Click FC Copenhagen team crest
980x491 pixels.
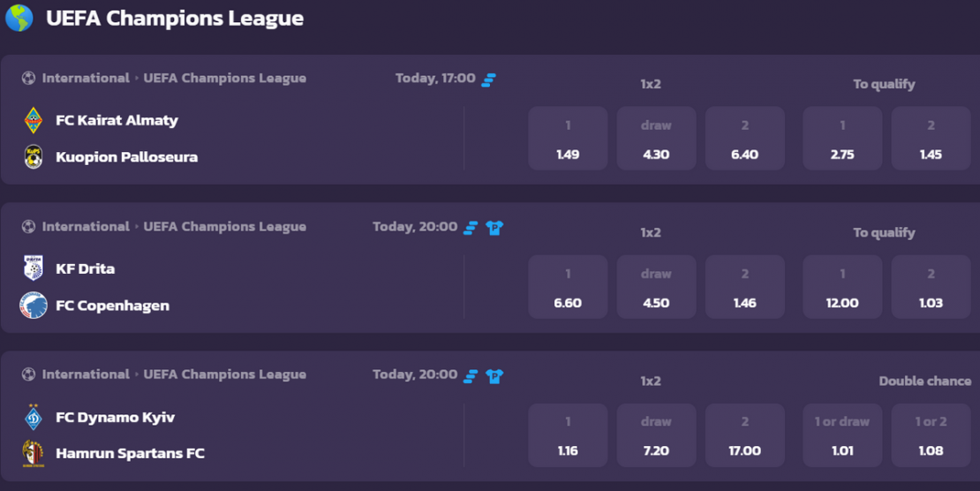point(34,306)
